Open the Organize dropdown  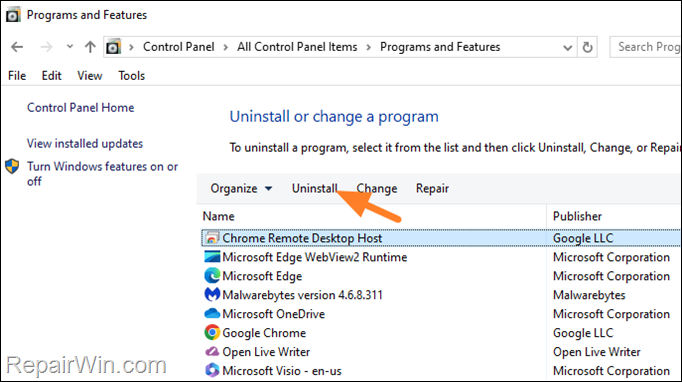[241, 188]
